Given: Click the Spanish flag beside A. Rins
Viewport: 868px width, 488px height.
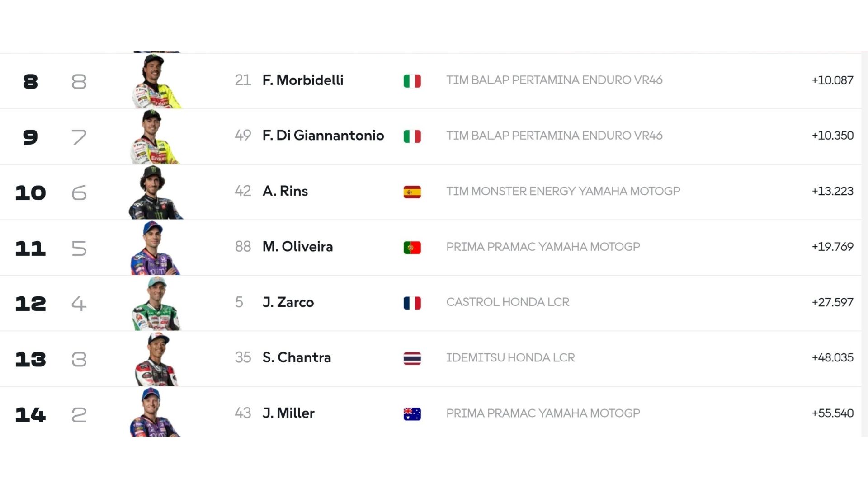Looking at the screenshot, I should tap(412, 192).
